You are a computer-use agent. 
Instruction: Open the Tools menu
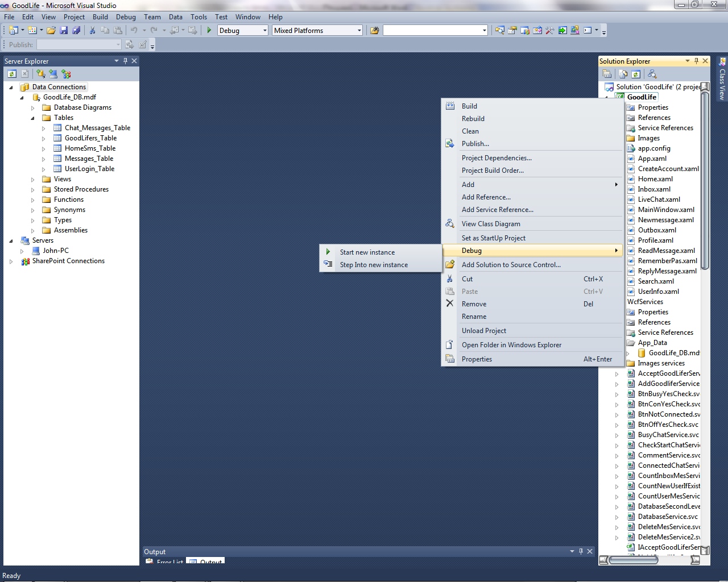pyautogui.click(x=198, y=17)
